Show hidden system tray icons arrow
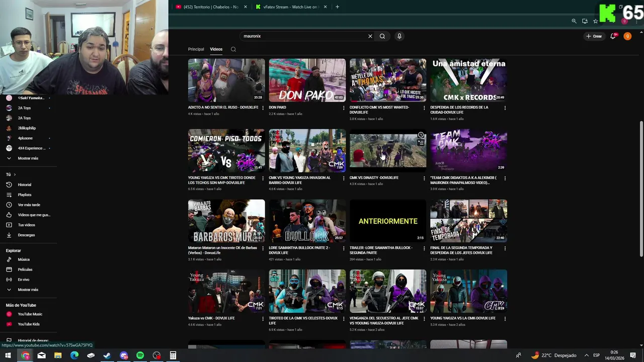The image size is (644, 362). click(586, 355)
